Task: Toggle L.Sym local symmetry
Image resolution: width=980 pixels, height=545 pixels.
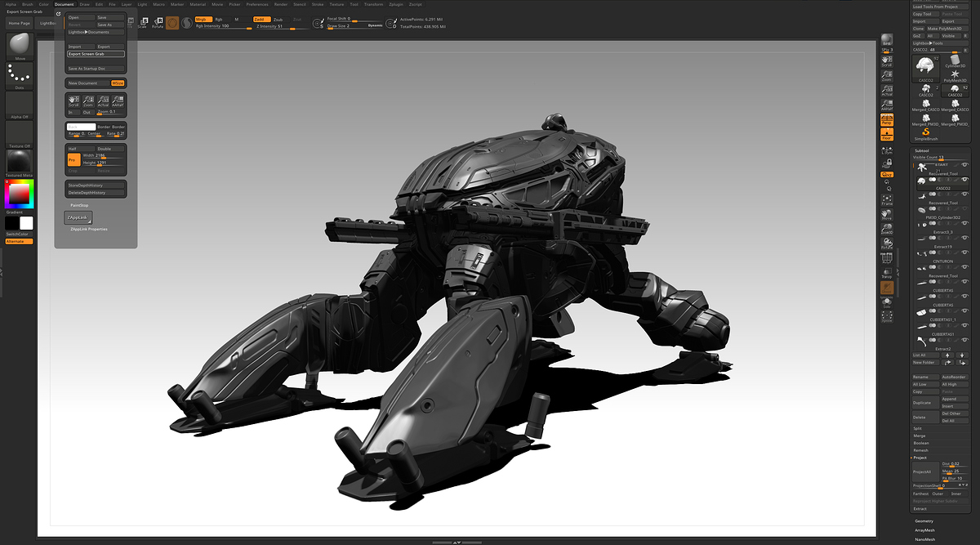Action: (886, 150)
